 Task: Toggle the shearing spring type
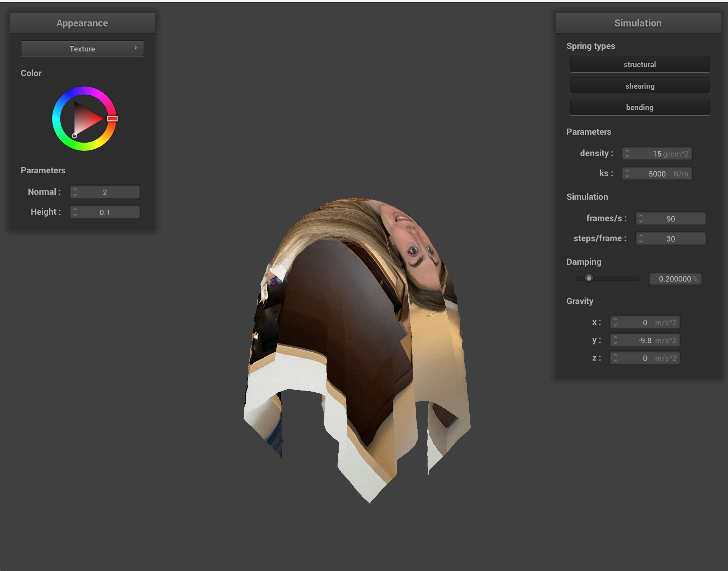click(639, 86)
